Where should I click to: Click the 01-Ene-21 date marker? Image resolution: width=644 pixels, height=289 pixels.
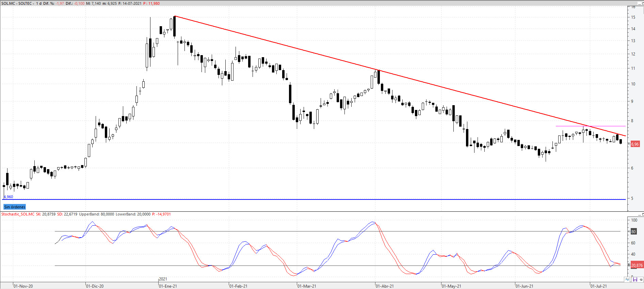click(x=168, y=286)
